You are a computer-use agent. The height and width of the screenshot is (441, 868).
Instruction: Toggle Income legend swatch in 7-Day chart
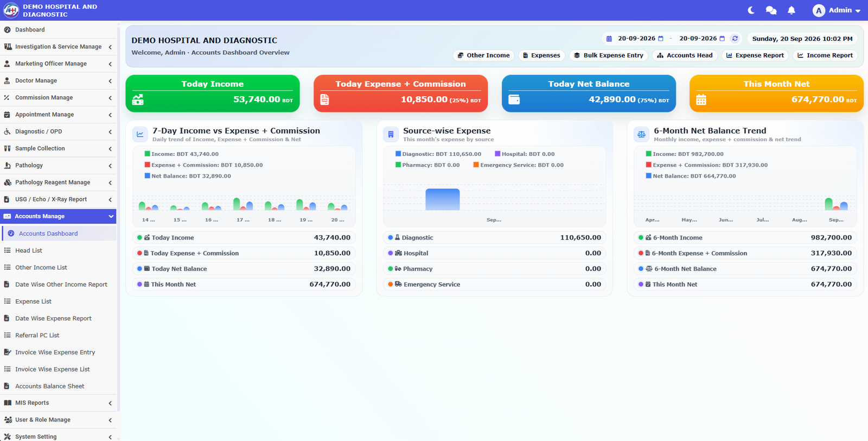pos(147,154)
